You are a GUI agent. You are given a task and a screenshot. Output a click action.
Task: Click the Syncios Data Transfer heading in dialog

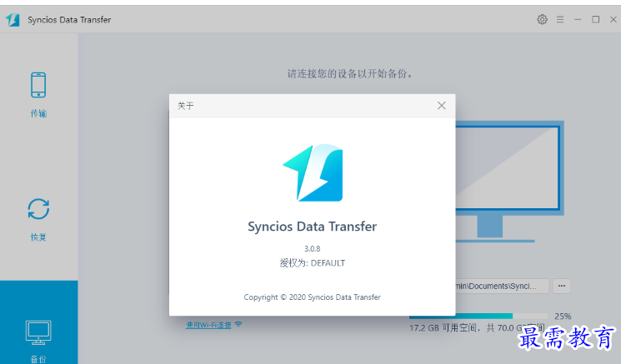[312, 227]
